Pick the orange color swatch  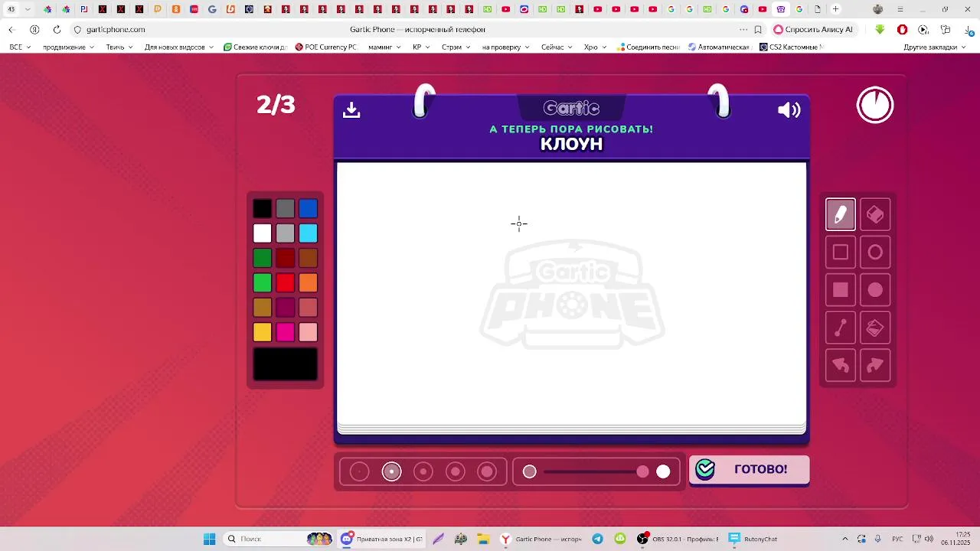coord(308,282)
